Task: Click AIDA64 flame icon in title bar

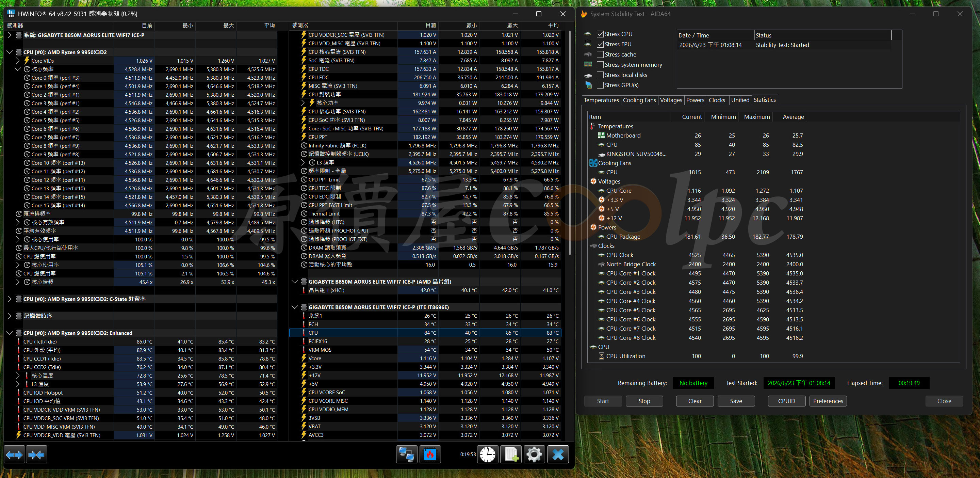Action: [x=584, y=14]
